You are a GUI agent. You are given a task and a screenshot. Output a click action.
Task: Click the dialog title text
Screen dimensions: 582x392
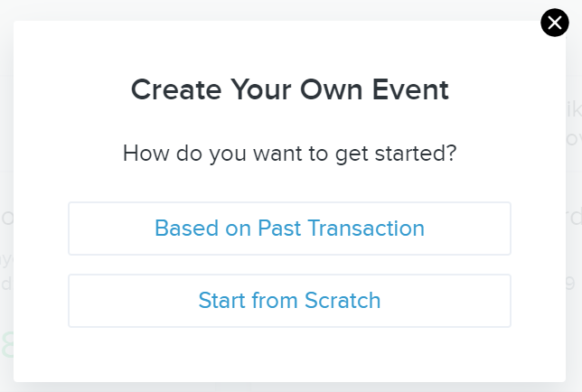coord(289,90)
